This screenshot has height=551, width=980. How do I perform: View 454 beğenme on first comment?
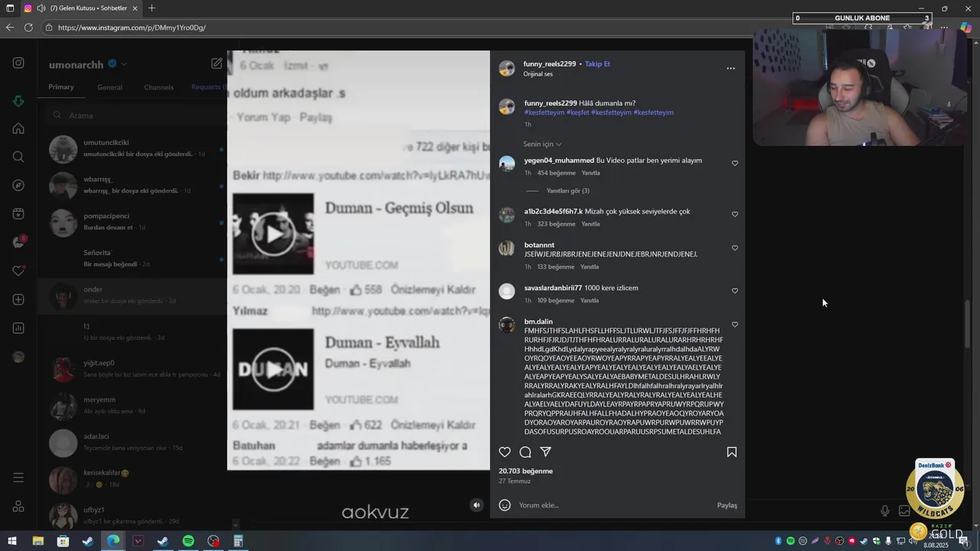pos(556,173)
